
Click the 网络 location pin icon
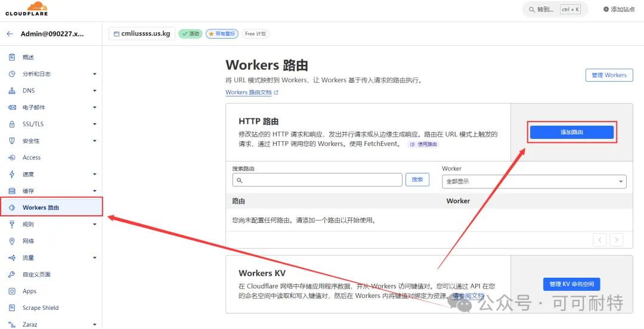point(12,241)
